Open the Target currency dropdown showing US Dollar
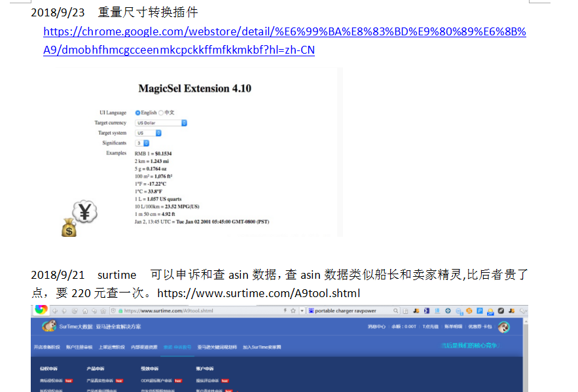Screen dimensions: 578x392 (161, 123)
